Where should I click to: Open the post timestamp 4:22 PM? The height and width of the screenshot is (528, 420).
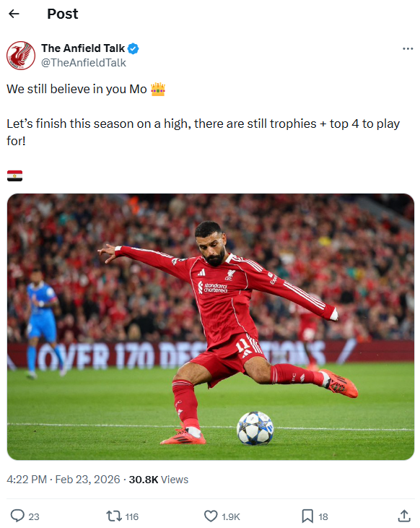click(27, 479)
